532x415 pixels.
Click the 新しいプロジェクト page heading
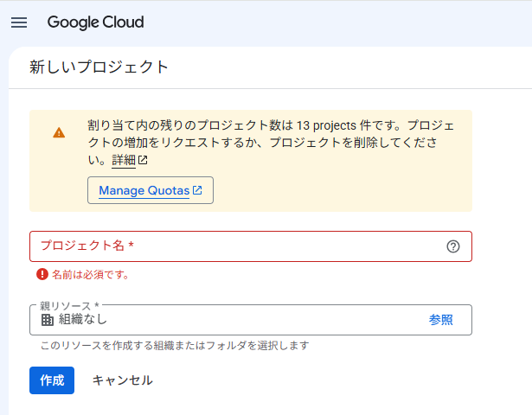pyautogui.click(x=99, y=67)
